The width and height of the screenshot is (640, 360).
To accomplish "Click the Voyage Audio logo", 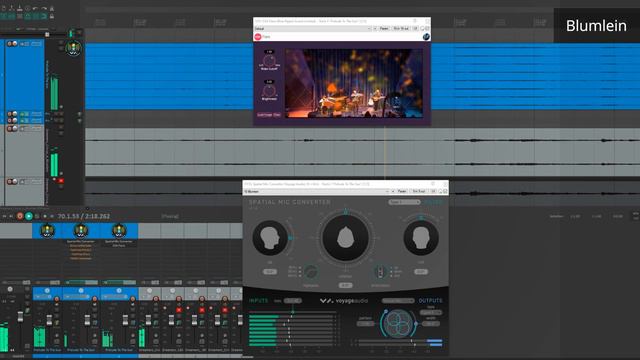I will (344, 301).
